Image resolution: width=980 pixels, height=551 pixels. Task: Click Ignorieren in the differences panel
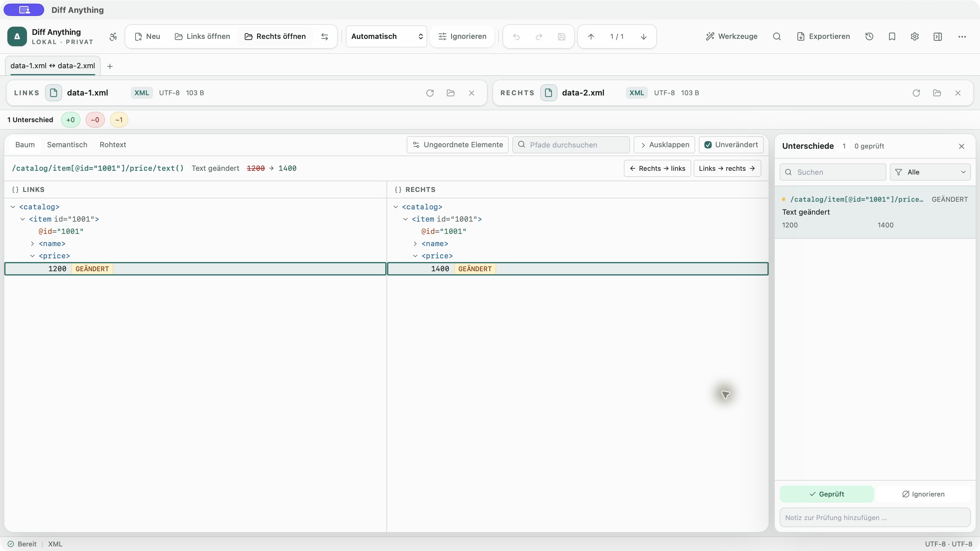tap(923, 494)
